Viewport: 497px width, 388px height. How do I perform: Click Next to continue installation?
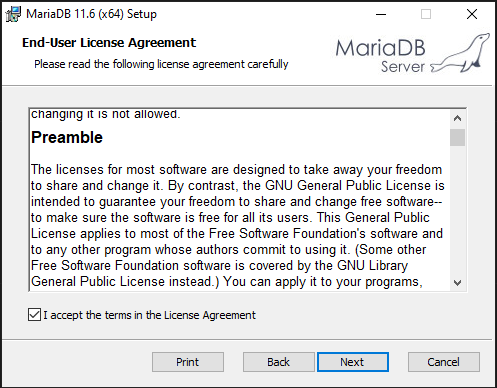coord(353,362)
